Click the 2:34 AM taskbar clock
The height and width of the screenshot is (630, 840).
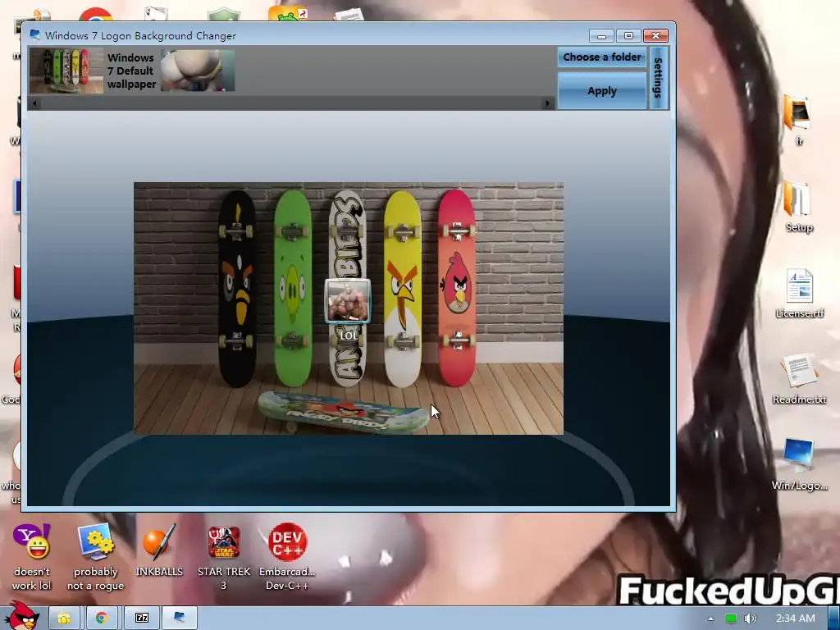tap(795, 619)
